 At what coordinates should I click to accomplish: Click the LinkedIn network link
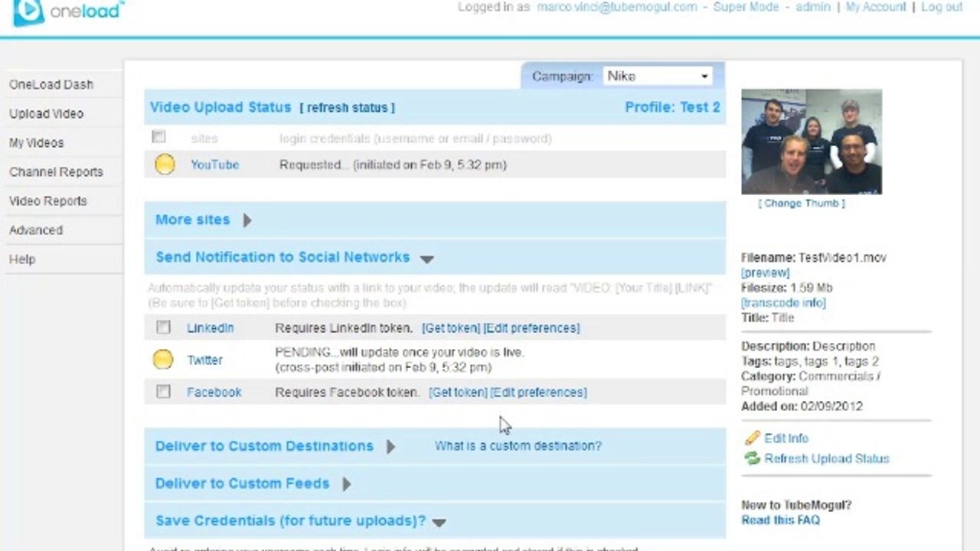tap(211, 328)
